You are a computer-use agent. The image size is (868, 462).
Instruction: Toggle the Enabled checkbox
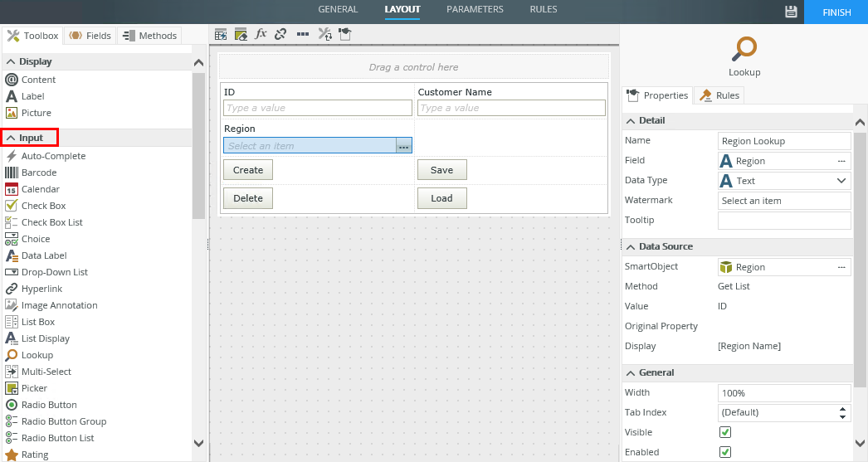(724, 452)
